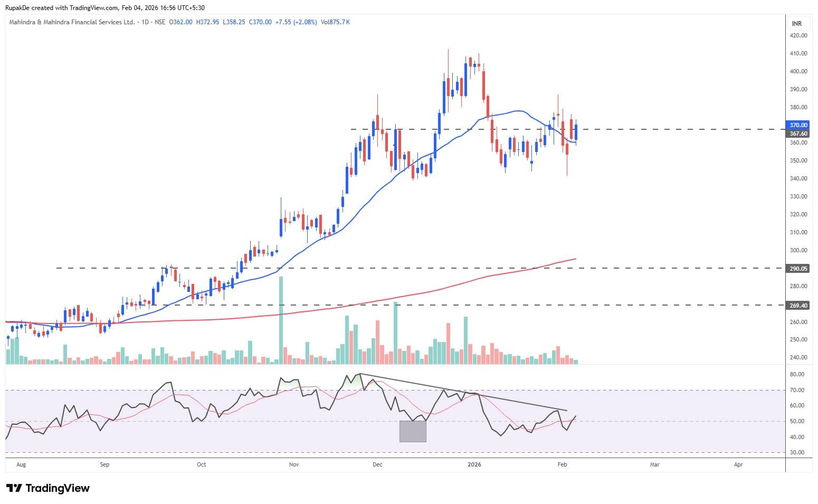Click the Aug label on the time axis
The height and width of the screenshot is (504, 818).
[21, 465]
